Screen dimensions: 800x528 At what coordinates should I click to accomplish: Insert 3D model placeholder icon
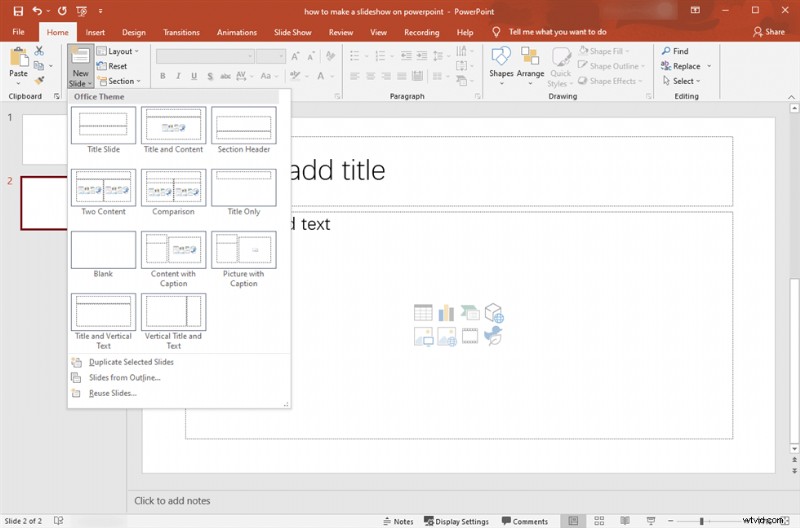click(494, 312)
